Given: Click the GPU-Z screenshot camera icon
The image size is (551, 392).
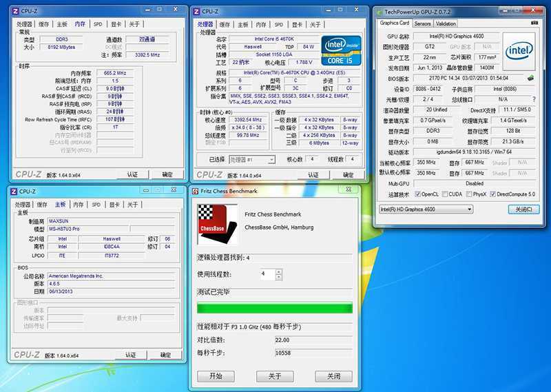Looking at the screenshot, I should (x=534, y=23).
